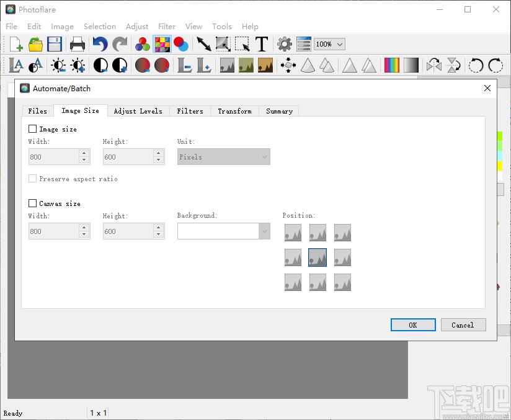Click the grayscale gradient icon
The height and width of the screenshot is (420, 511).
(x=411, y=65)
